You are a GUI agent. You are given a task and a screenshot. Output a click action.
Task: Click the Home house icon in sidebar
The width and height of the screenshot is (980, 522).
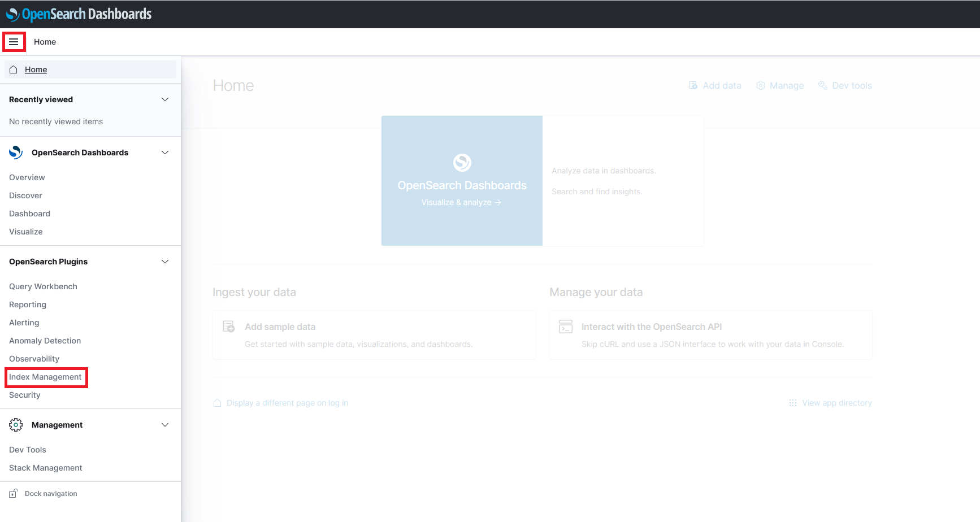pyautogui.click(x=14, y=69)
